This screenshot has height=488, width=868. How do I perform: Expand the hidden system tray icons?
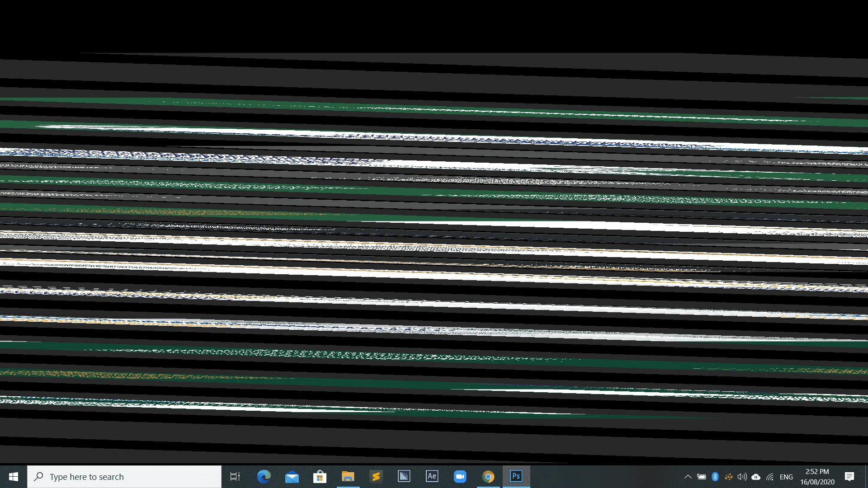tap(688, 477)
